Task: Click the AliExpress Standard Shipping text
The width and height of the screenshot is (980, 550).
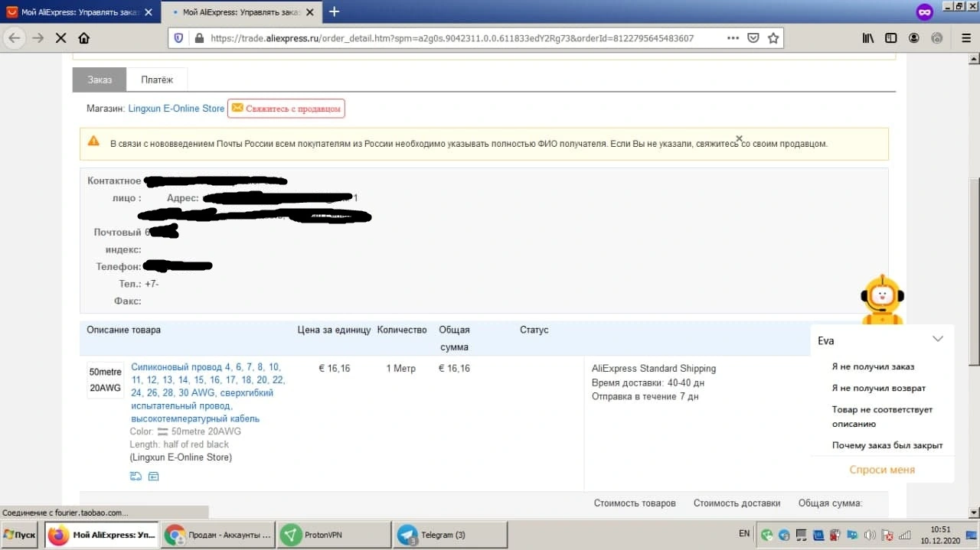Action: [x=654, y=369]
